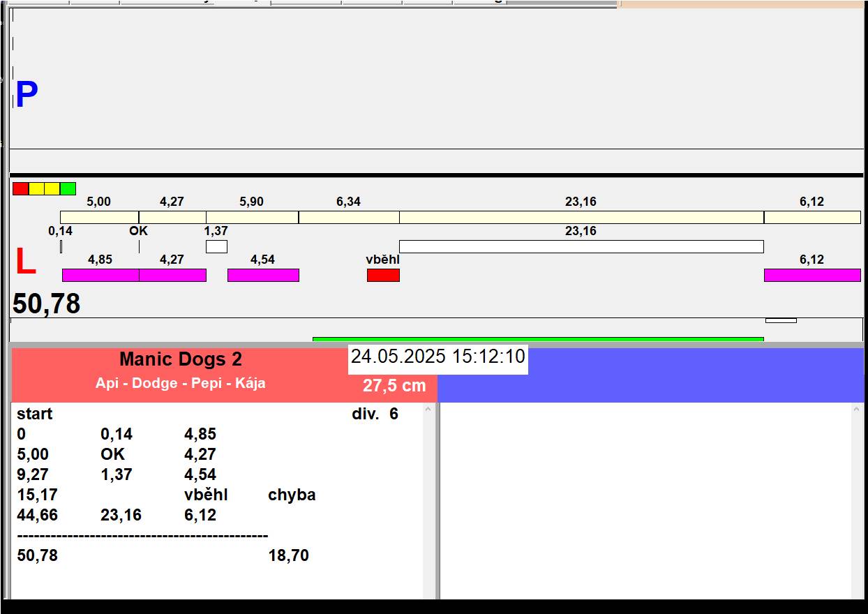868x614 pixels.
Task: Select the chyba entry in results
Action: coord(292,495)
